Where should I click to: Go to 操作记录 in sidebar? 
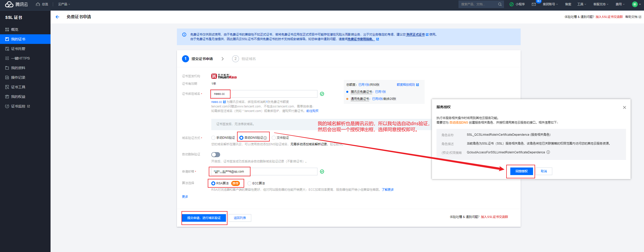(x=18, y=77)
